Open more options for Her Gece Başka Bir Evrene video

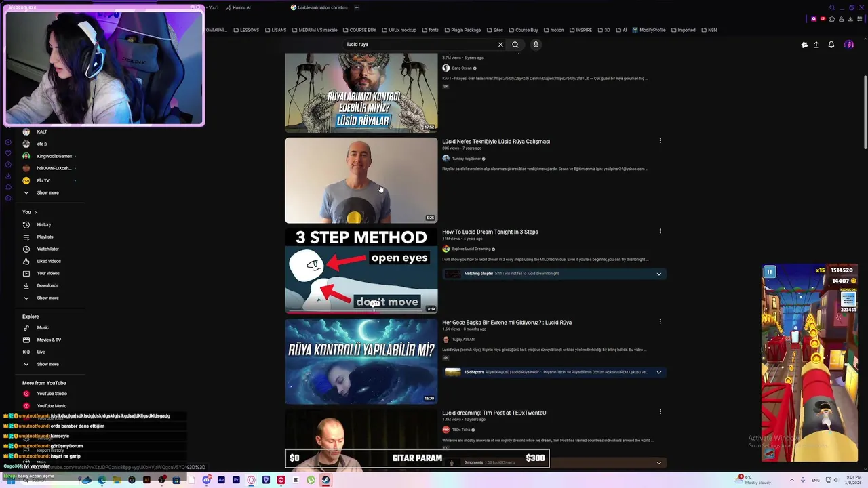[x=660, y=321]
